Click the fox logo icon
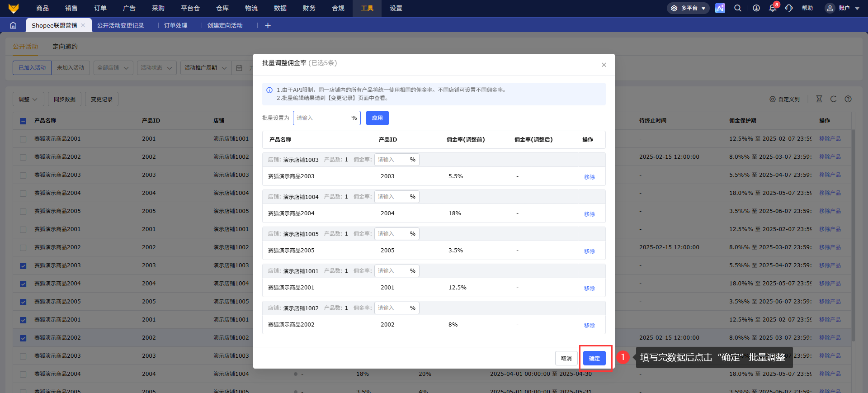 14,8
